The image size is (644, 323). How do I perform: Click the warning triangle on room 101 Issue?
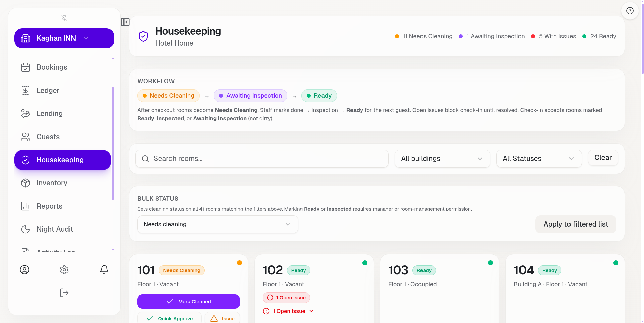(214, 319)
